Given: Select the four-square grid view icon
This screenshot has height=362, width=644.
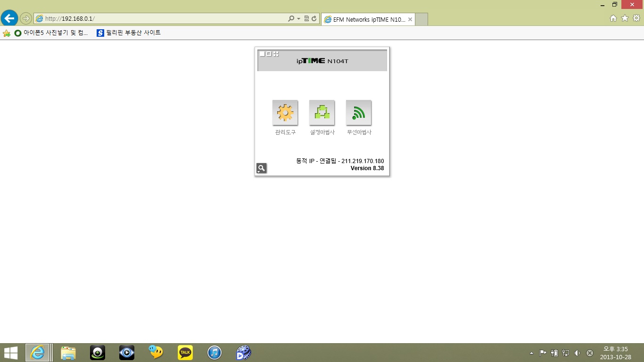Looking at the screenshot, I should coord(276,54).
